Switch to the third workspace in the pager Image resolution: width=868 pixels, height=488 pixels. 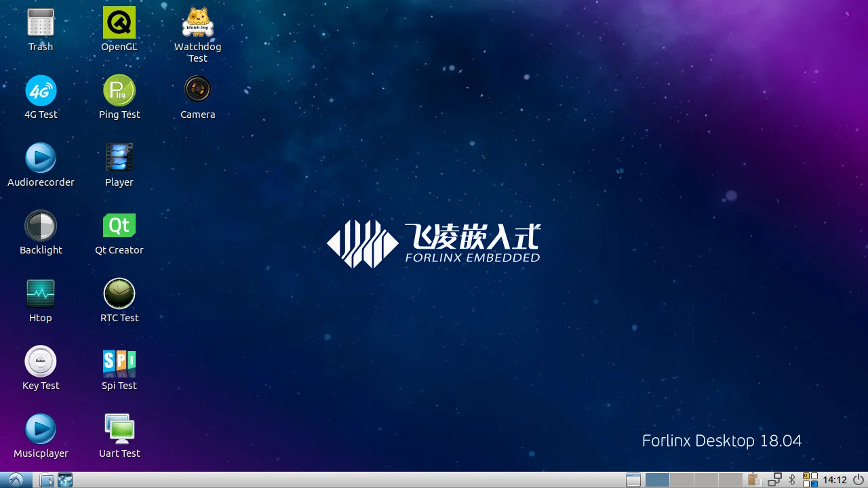(x=706, y=481)
